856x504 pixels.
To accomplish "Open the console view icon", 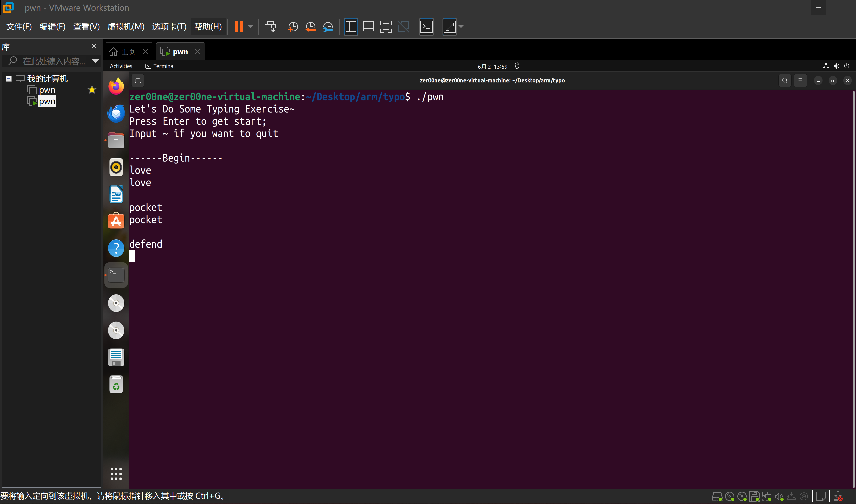I will click(426, 26).
